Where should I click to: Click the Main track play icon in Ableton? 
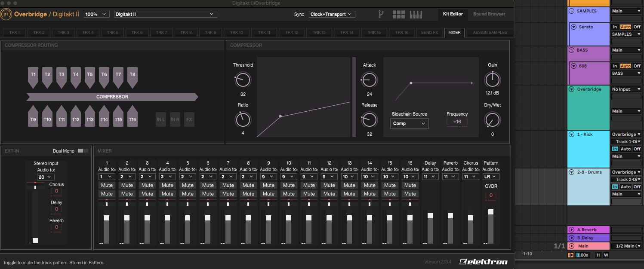click(572, 246)
